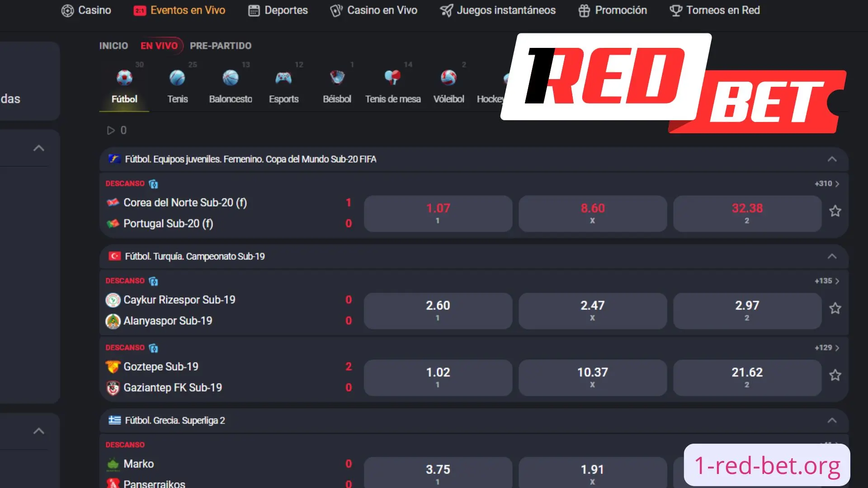Go to Casino en Vivo

coord(374,10)
